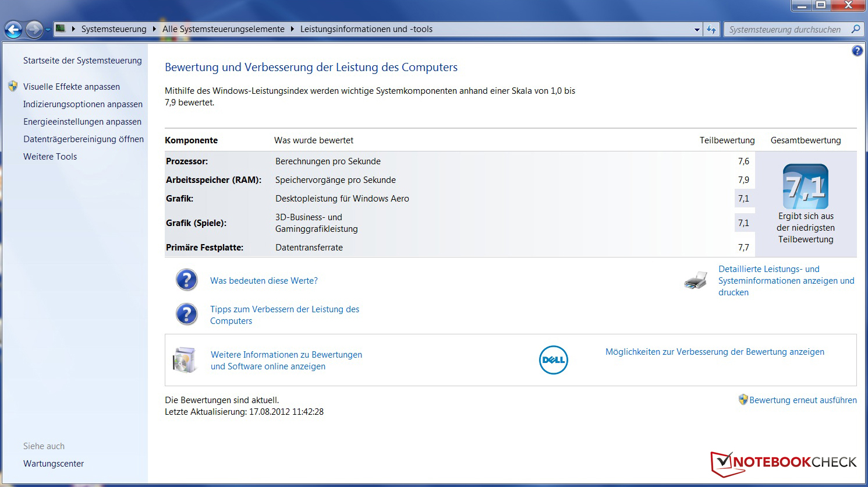Select Leistungsinformationen und -tools breadcrumb
The height and width of the screenshot is (487, 868).
(x=366, y=29)
